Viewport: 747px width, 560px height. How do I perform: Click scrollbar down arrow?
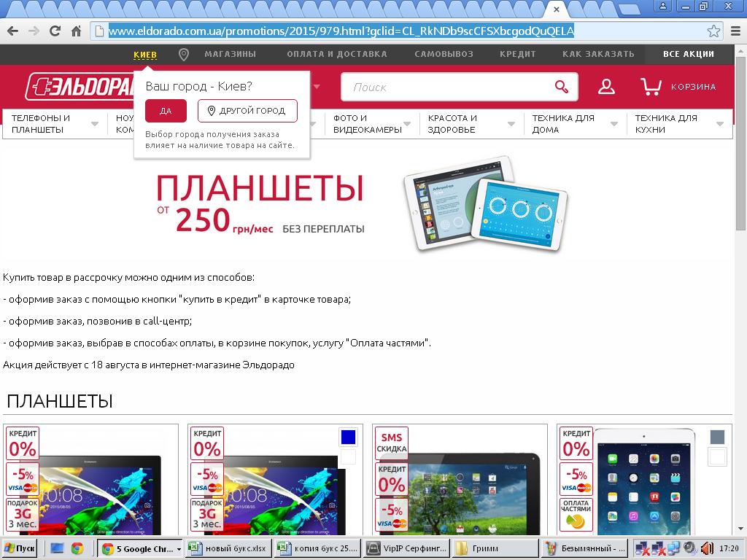point(740,529)
